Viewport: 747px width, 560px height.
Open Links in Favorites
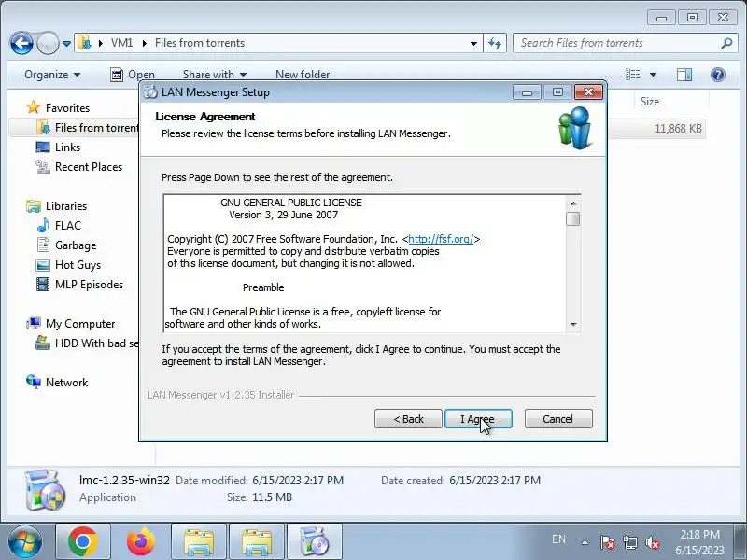67,147
